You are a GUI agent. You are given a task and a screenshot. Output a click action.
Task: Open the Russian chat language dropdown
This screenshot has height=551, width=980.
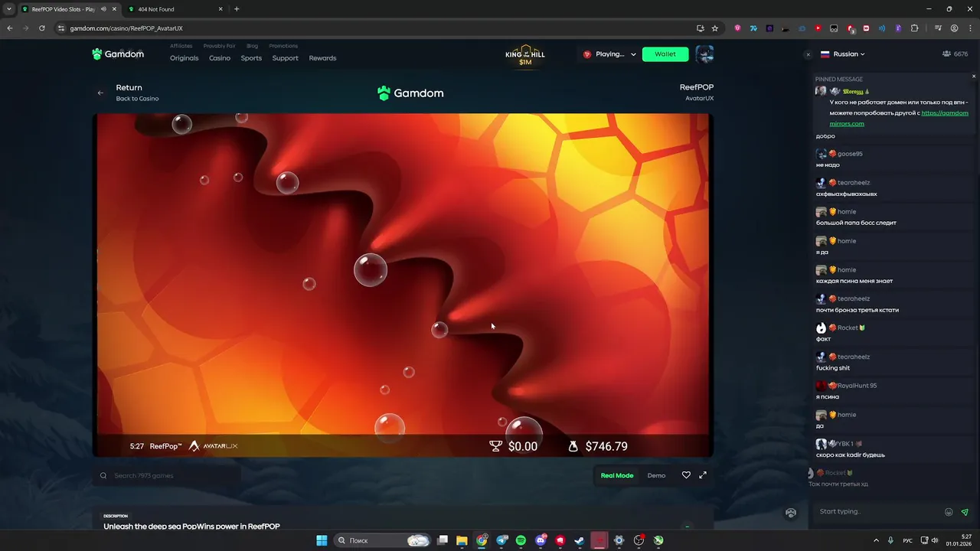point(842,54)
